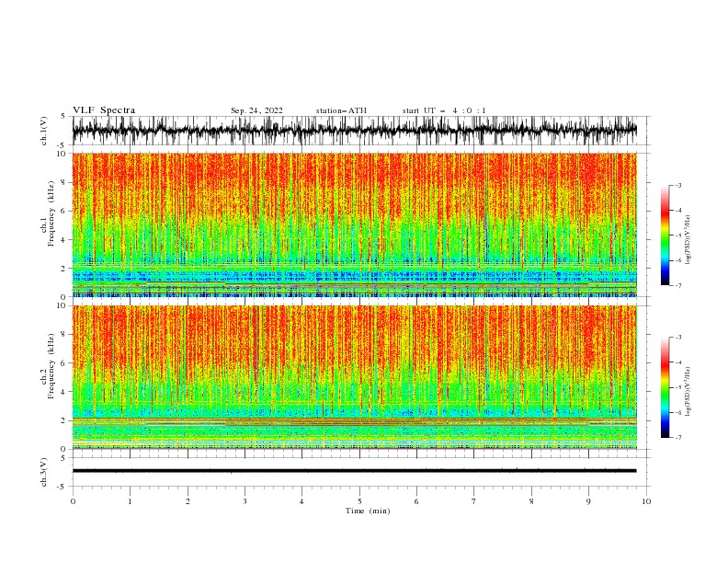Click the ch.2 spectrogram color scale bar

(x=665, y=387)
